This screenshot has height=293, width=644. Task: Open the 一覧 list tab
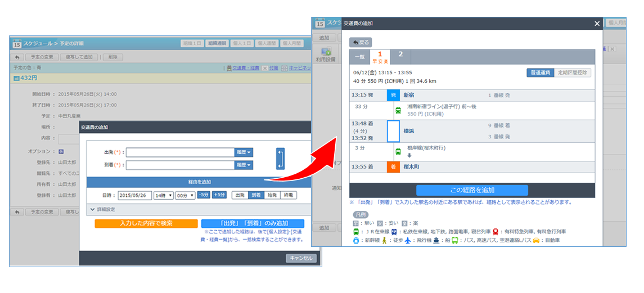[359, 57]
